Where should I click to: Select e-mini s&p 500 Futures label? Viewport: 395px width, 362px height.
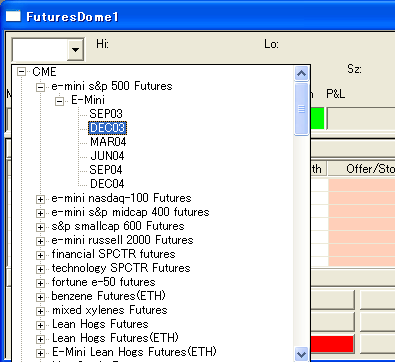[x=112, y=86]
